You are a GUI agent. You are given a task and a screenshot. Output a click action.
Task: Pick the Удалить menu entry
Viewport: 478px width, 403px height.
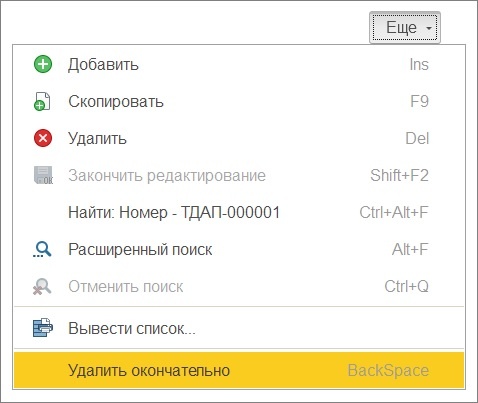239,138
